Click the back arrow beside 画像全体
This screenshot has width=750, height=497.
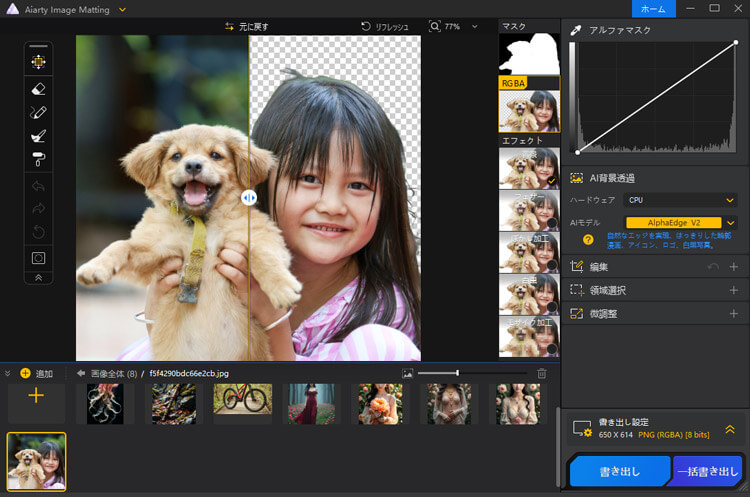click(81, 373)
